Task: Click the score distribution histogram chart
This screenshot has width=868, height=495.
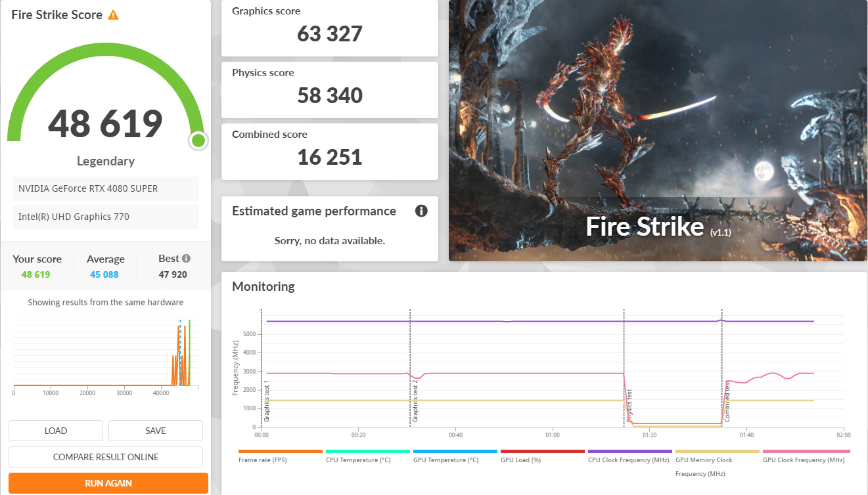Action: click(106, 355)
